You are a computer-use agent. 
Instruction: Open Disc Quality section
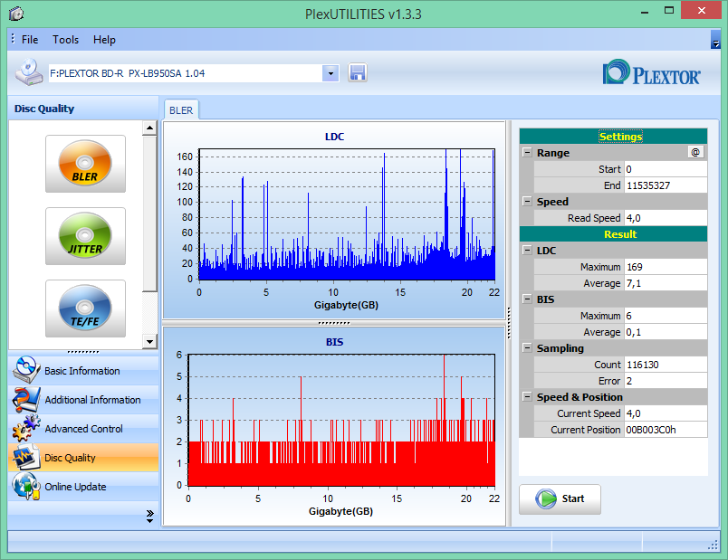coord(83,458)
